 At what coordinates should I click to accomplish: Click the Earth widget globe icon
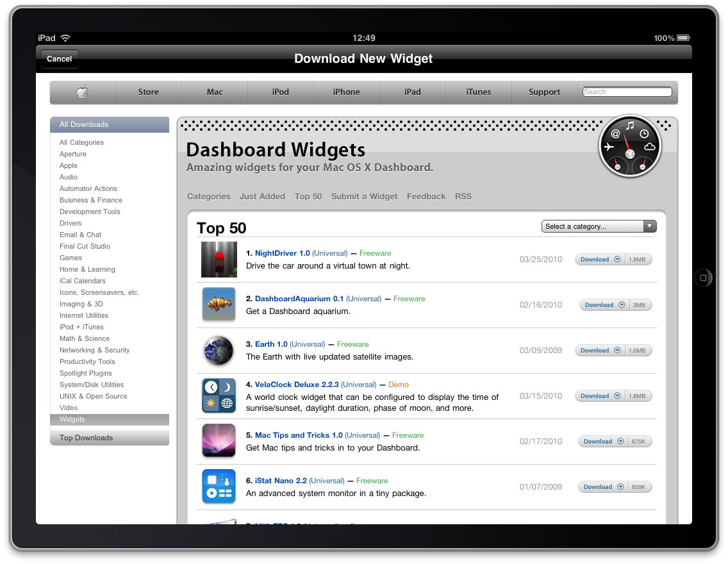[219, 350]
